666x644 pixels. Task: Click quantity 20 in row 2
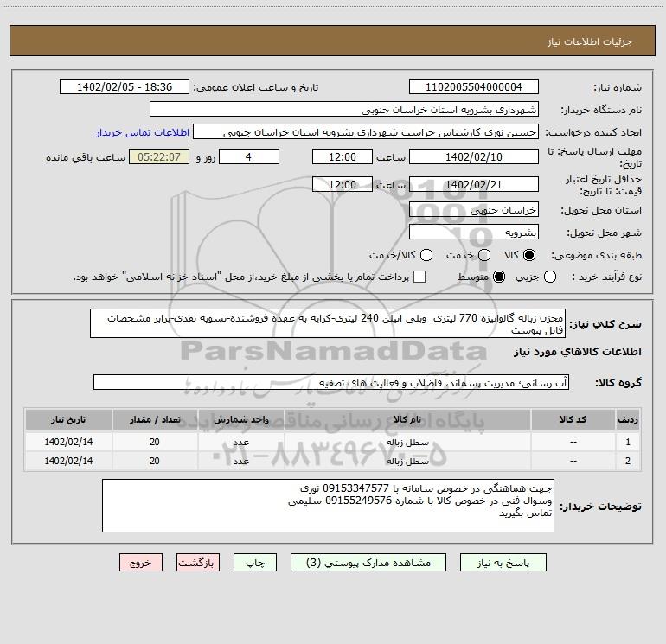tap(155, 461)
